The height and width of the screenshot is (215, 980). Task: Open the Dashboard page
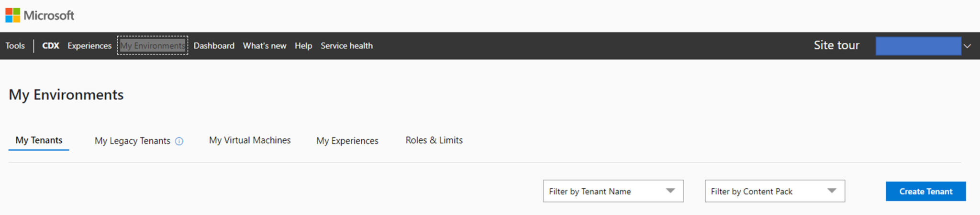pyautogui.click(x=214, y=46)
